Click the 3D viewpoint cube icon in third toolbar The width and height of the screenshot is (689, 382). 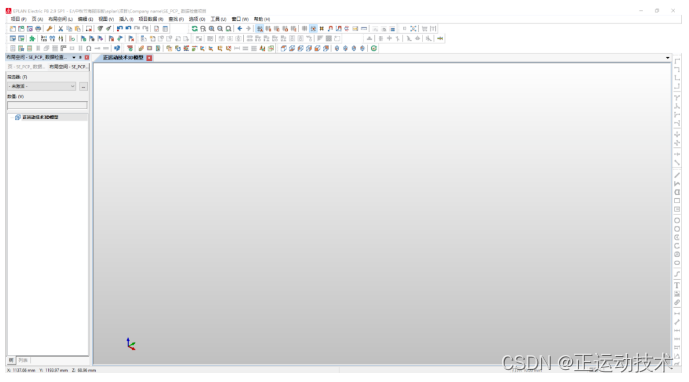[283, 48]
